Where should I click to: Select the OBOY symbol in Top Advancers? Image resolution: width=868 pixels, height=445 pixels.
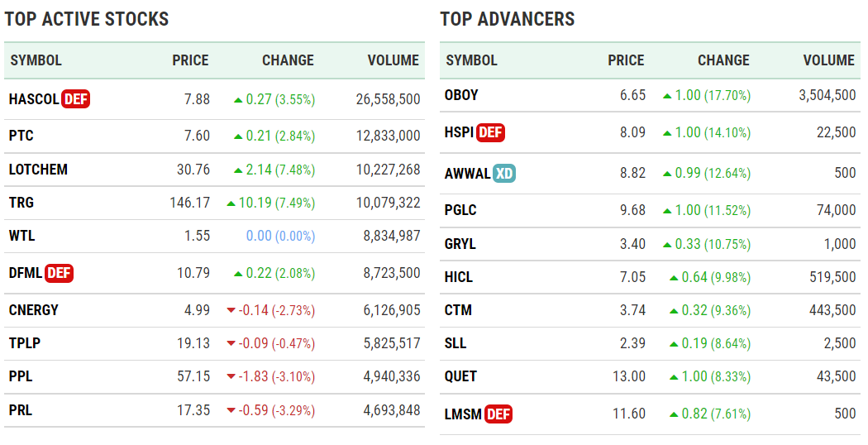461,95
